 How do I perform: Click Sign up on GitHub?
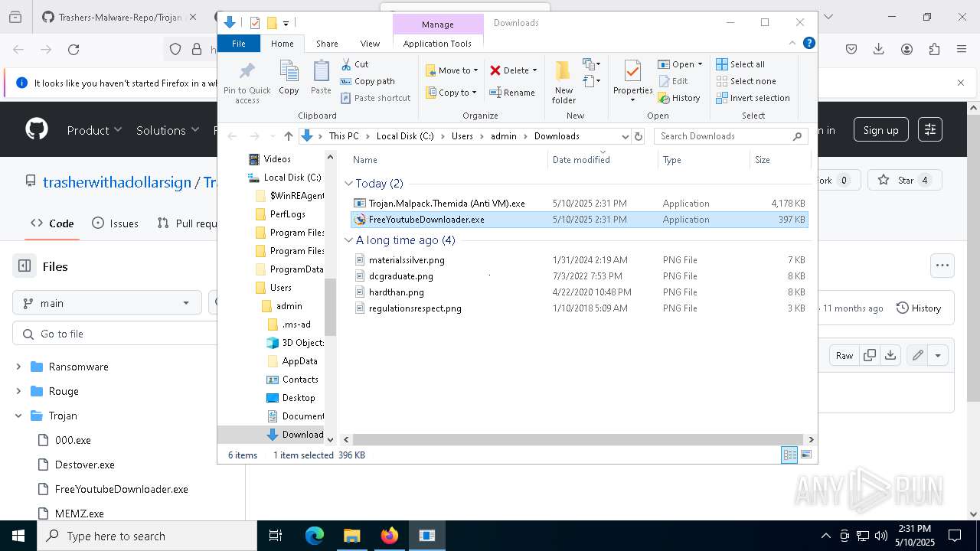tap(881, 130)
